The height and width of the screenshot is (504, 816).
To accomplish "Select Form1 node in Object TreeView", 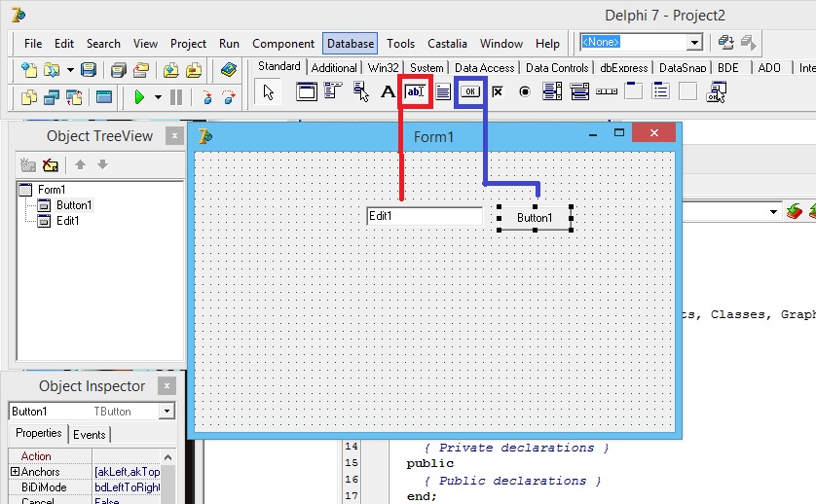I will 51,190.
